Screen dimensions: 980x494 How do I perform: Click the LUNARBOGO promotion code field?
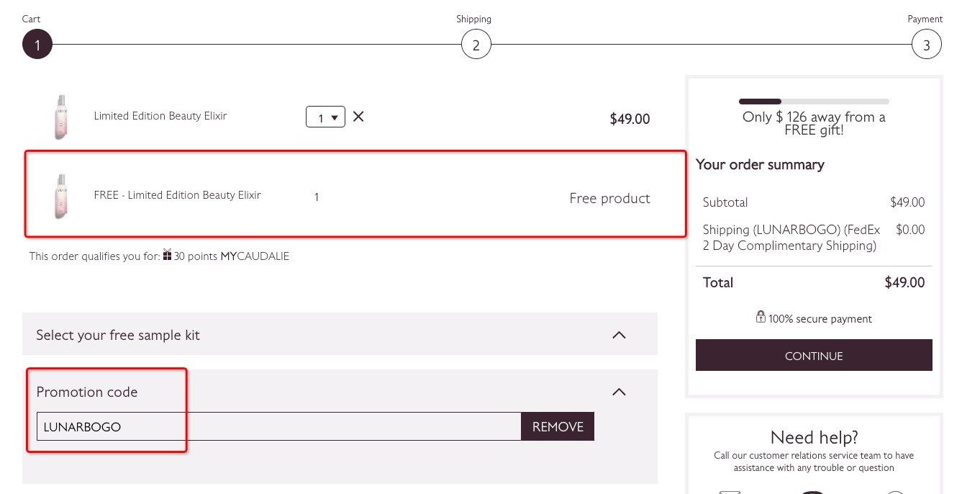tap(279, 426)
